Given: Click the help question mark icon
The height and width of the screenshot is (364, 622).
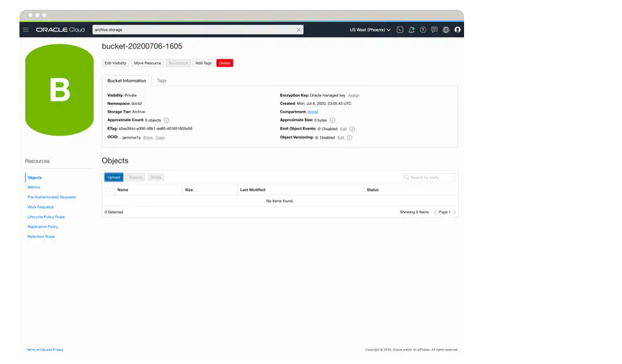Looking at the screenshot, I should 423,30.
